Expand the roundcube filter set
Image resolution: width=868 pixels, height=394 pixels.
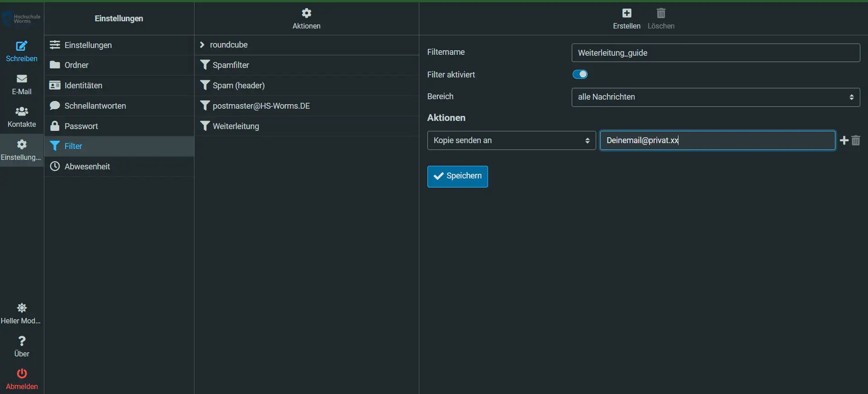[x=202, y=45]
